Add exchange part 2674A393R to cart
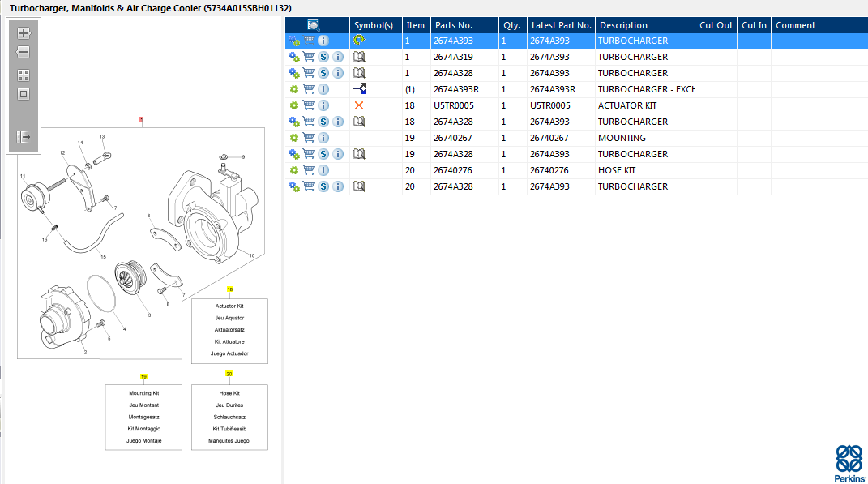This screenshot has height=484, width=868. 309,89
